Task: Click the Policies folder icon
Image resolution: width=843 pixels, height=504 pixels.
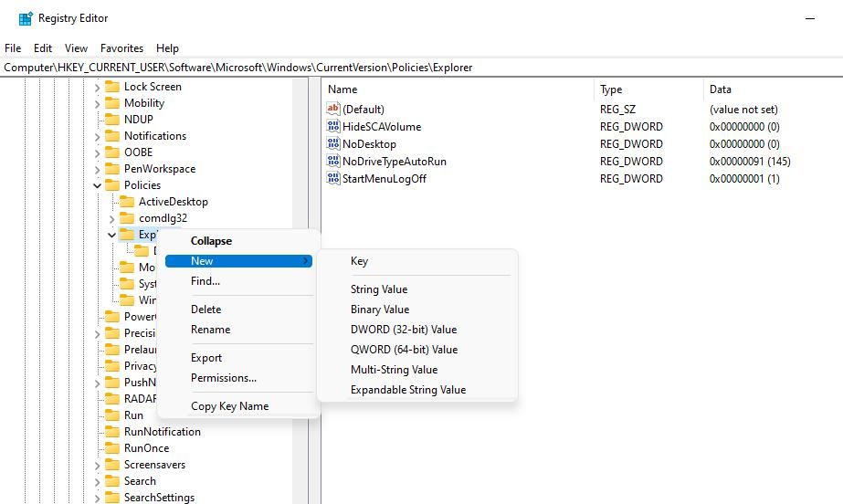Action: tap(112, 184)
